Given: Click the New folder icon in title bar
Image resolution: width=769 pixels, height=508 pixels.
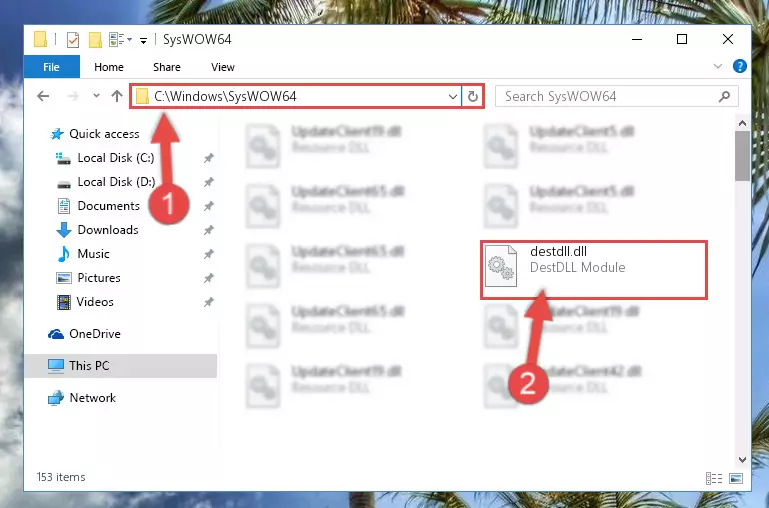Looking at the screenshot, I should coord(95,39).
